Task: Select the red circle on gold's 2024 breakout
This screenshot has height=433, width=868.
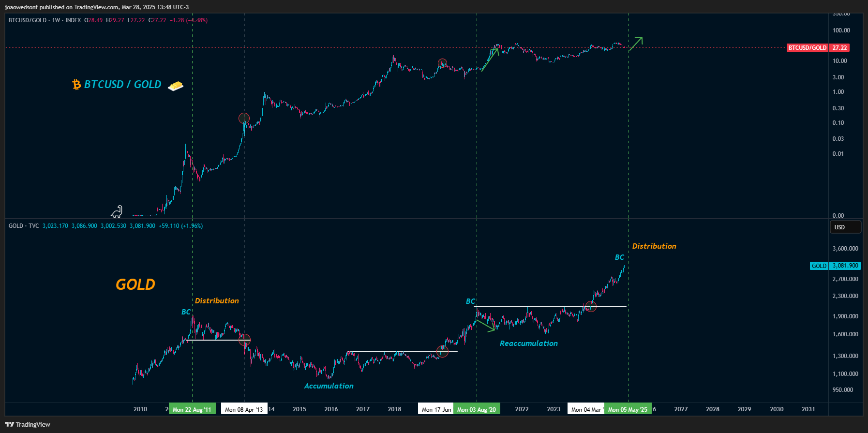Action: pyautogui.click(x=591, y=306)
